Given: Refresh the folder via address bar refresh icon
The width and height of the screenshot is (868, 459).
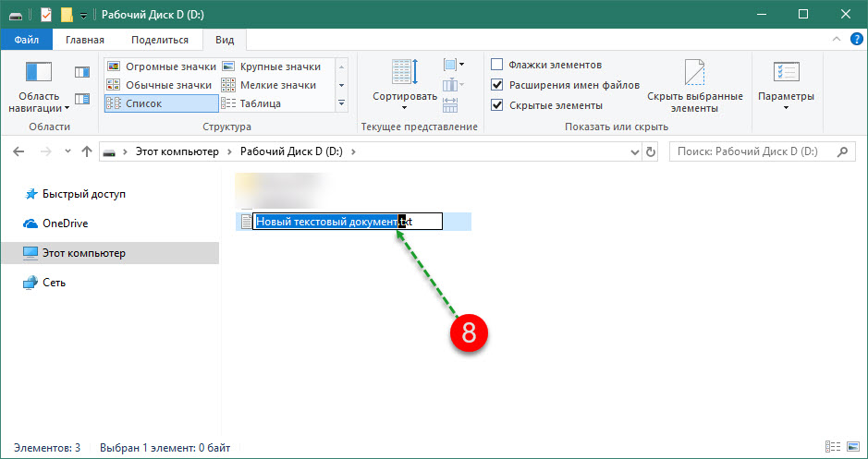Looking at the screenshot, I should pos(651,151).
